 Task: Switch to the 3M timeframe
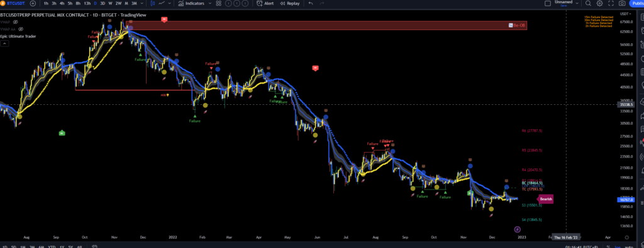point(134,3)
